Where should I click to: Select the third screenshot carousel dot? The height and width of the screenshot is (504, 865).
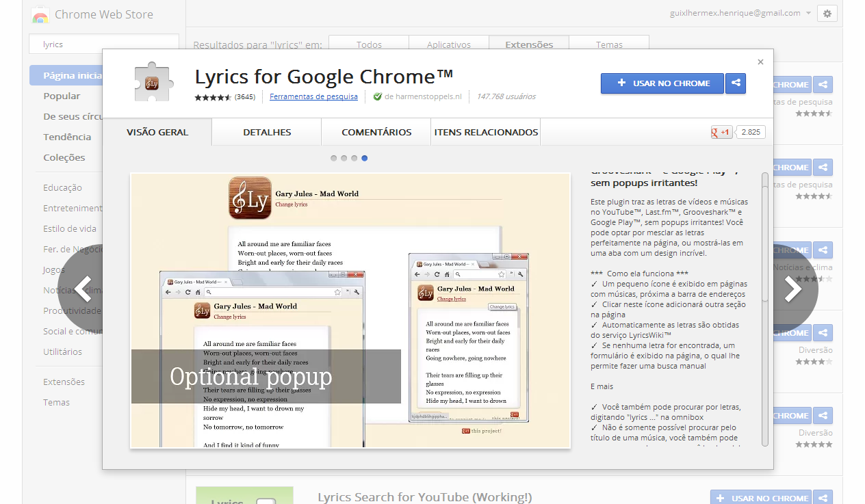click(354, 158)
